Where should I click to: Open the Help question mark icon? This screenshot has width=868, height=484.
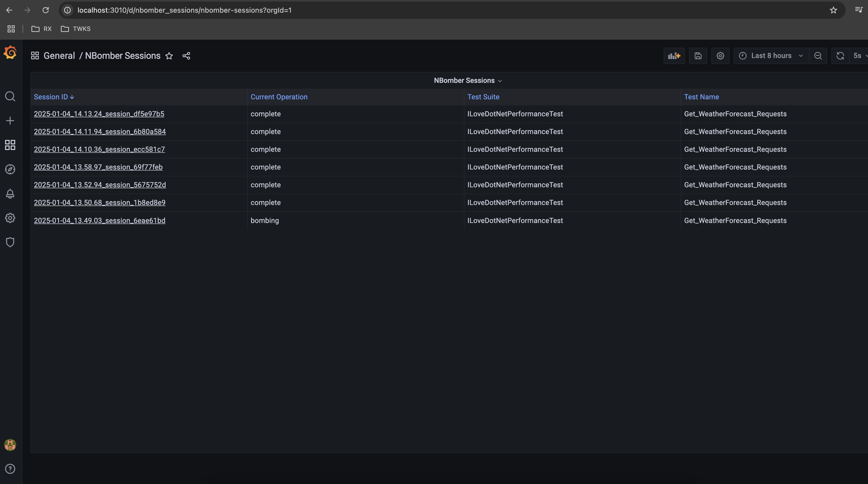click(x=10, y=469)
